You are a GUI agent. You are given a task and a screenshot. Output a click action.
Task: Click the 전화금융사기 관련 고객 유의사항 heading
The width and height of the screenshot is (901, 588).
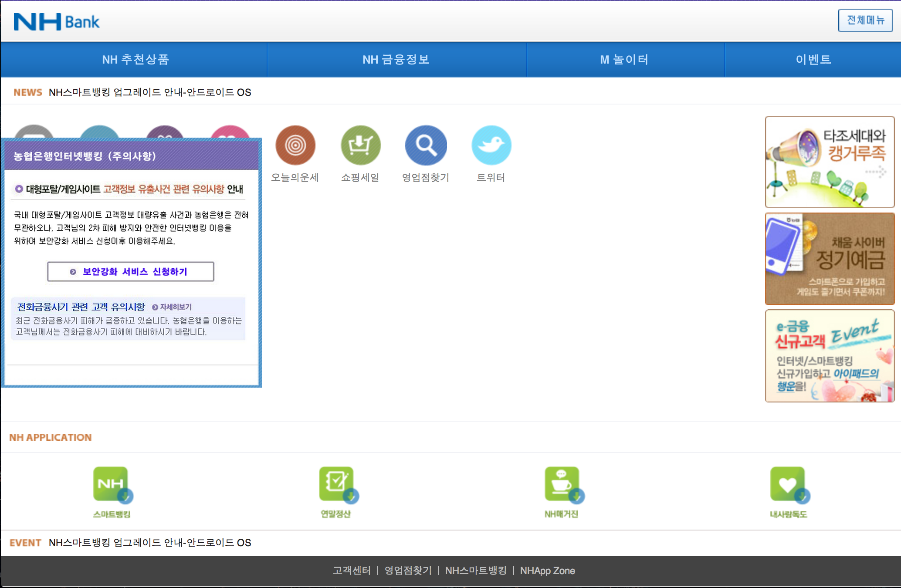[x=81, y=307]
